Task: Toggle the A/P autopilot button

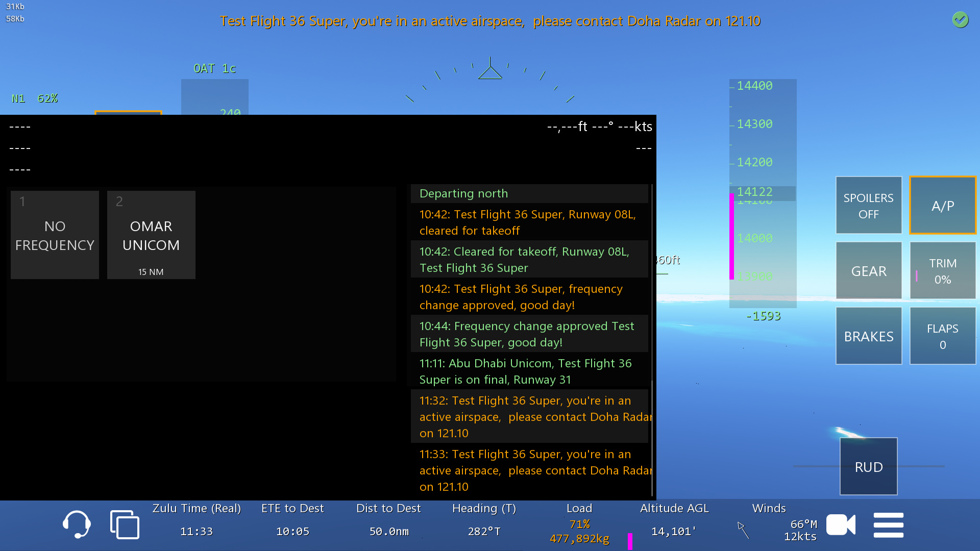Action: pos(942,206)
